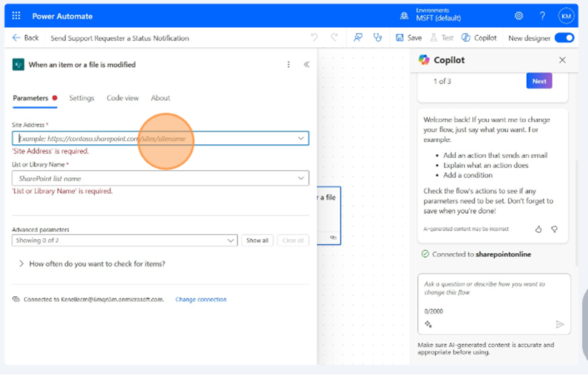Click the sharepointonline connection text
Screen dimensions: 588x382
point(504,254)
